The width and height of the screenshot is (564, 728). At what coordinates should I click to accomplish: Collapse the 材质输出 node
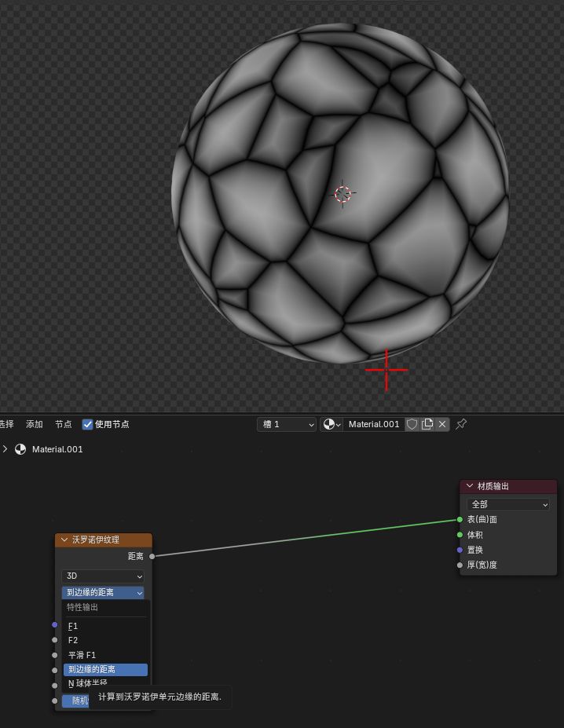click(470, 486)
